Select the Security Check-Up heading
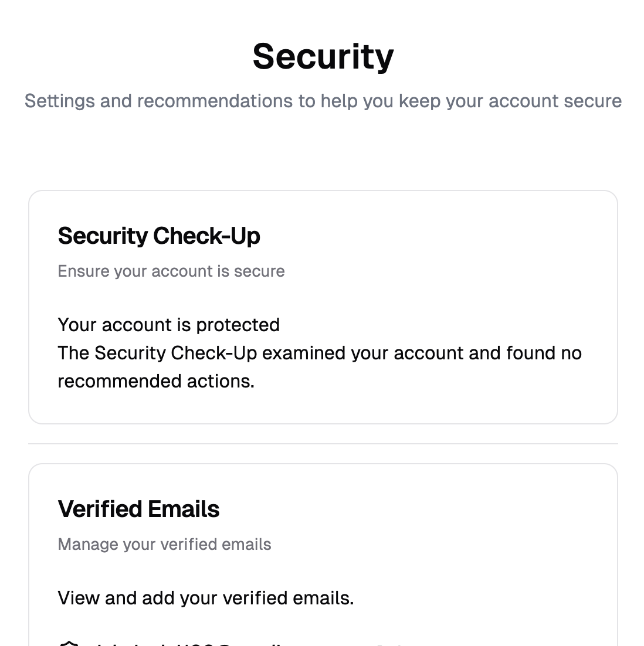 pyautogui.click(x=159, y=236)
